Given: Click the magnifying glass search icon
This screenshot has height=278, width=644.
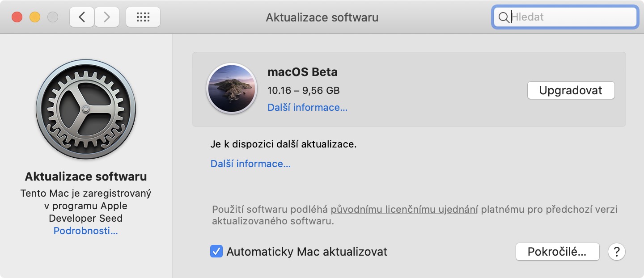Looking at the screenshot, I should click(x=503, y=17).
